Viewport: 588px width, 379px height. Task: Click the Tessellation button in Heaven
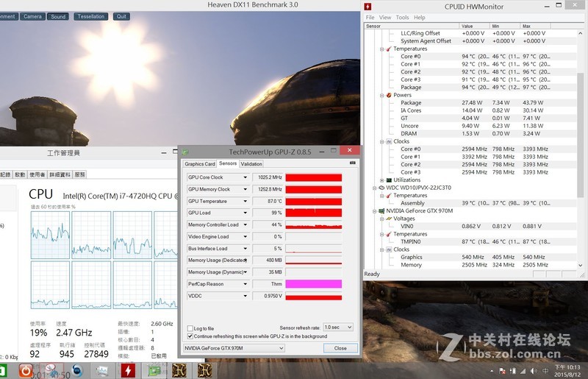pos(91,16)
